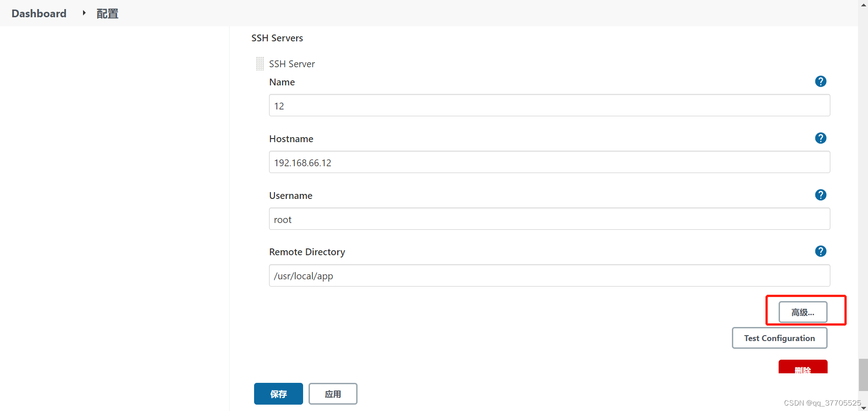
Task: Delete the SSH server with red 删除 button
Action: [803, 367]
